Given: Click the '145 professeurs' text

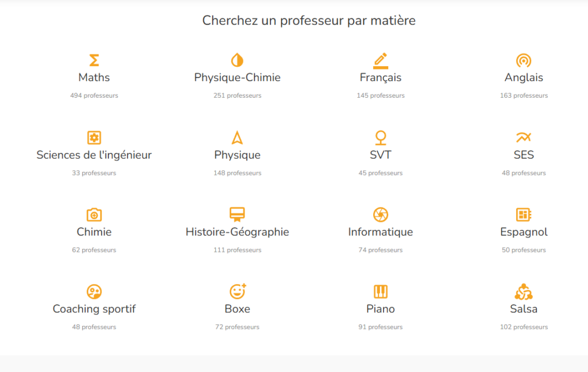Looking at the screenshot, I should tap(381, 95).
